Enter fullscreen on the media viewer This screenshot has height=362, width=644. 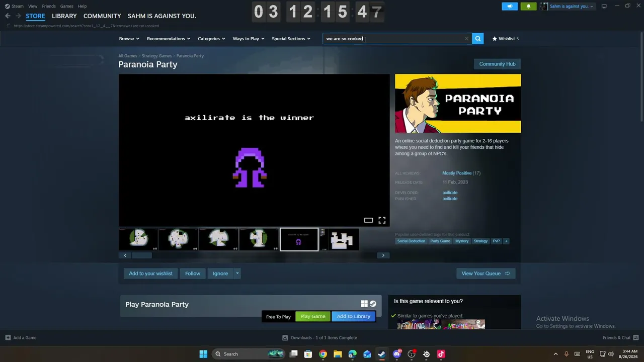tap(382, 220)
